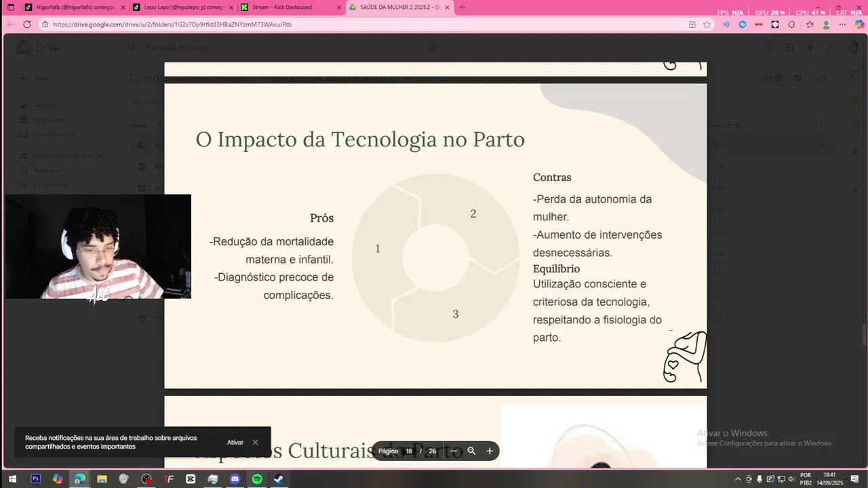
Task: Click the text Redução da mortalidade materna e infantil
Action: pos(272,250)
